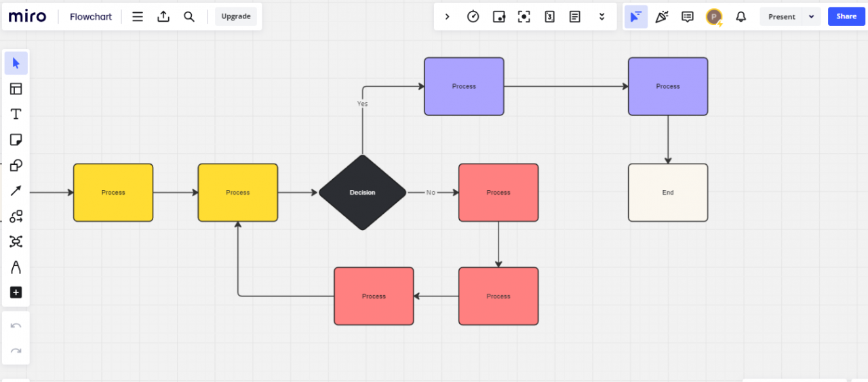This screenshot has height=382, width=868.
Task: Open the notifications bell
Action: (x=741, y=16)
